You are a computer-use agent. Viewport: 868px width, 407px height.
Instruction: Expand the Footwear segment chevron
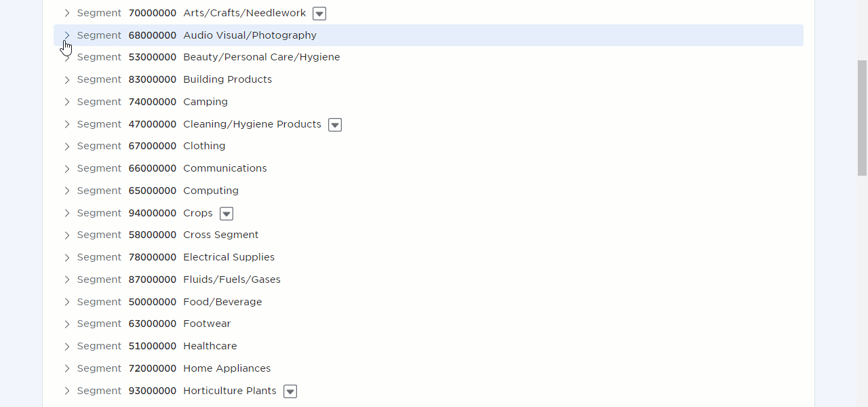tap(66, 324)
